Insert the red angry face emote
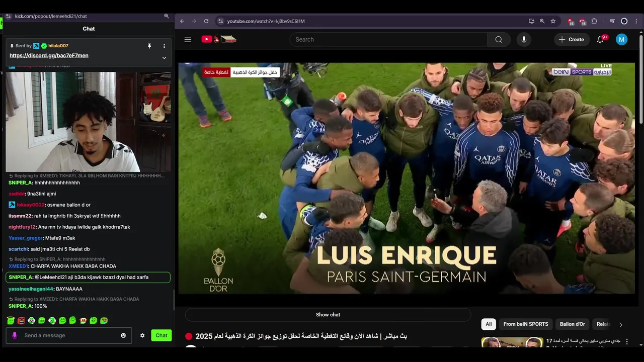Viewport: 644px width, 362px height. 21,320
